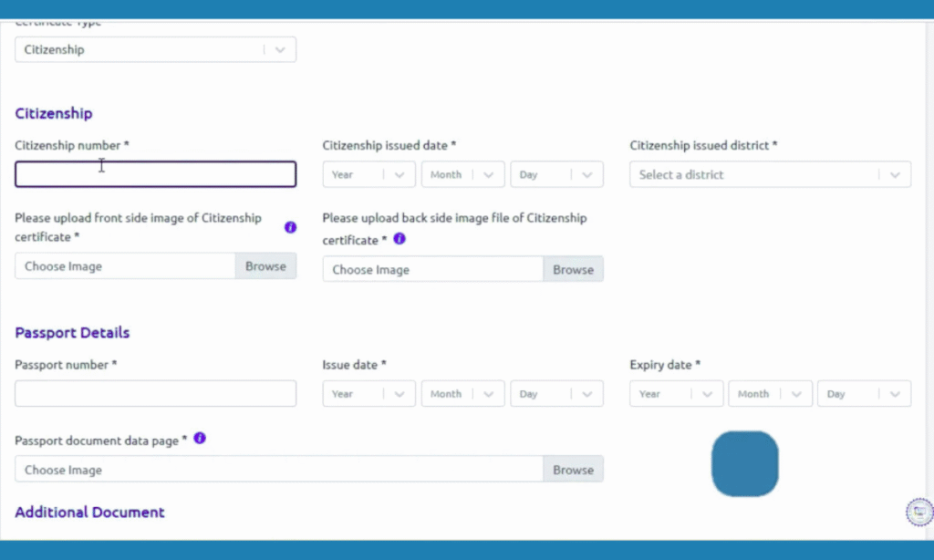Open Citizenship issued date Day dropdown
This screenshot has width=934, height=560.
[556, 175]
